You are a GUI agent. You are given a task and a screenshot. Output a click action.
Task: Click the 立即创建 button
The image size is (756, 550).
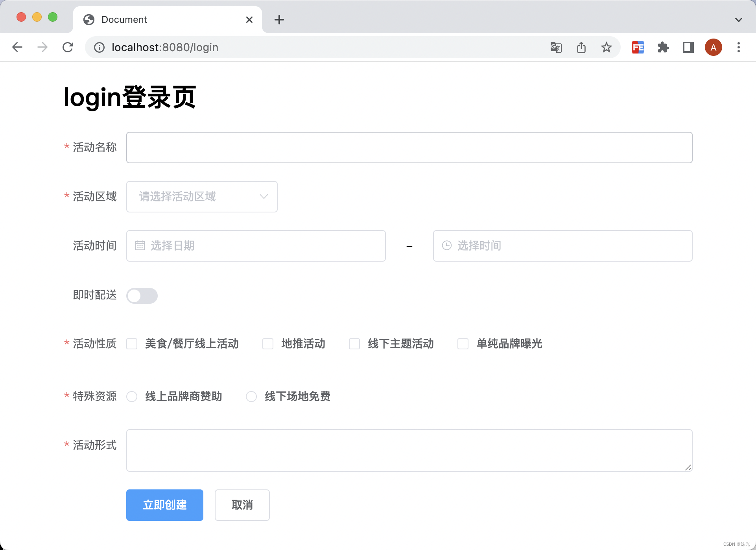[164, 505]
